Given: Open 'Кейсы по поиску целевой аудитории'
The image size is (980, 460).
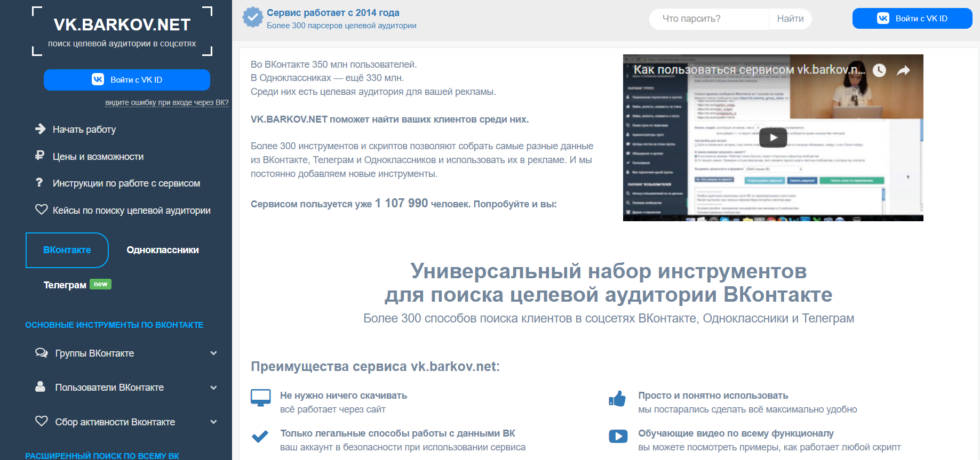Looking at the screenshot, I should point(132,211).
